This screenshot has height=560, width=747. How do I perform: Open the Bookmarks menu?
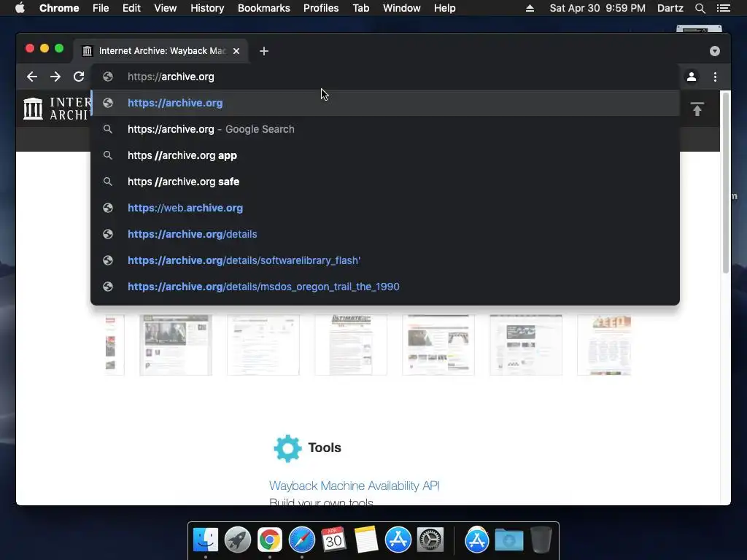(264, 8)
